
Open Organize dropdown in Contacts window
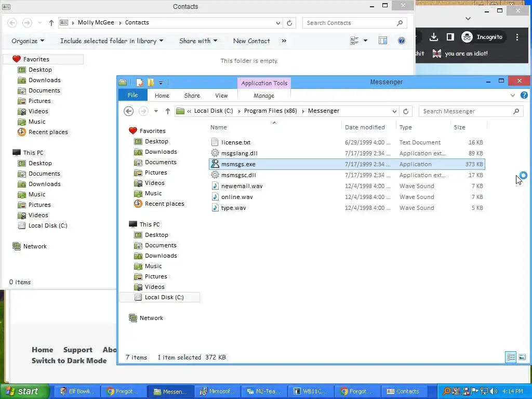point(28,41)
